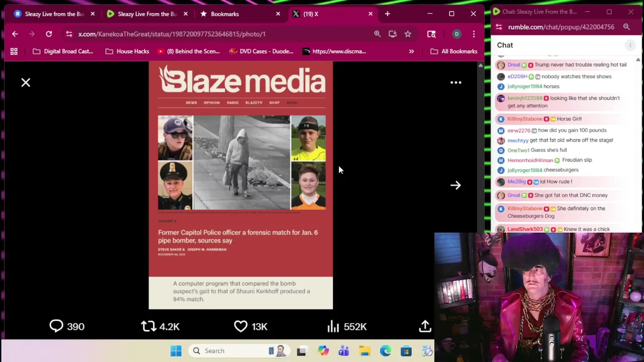The width and height of the screenshot is (644, 362).
Task: Open the discmakers https bookmark
Action: point(334,51)
